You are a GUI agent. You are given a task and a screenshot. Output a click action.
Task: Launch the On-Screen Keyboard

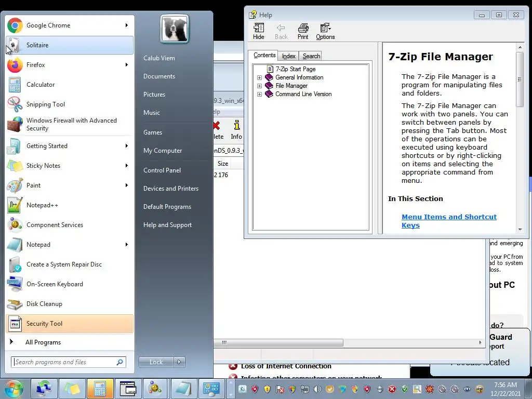point(70,284)
